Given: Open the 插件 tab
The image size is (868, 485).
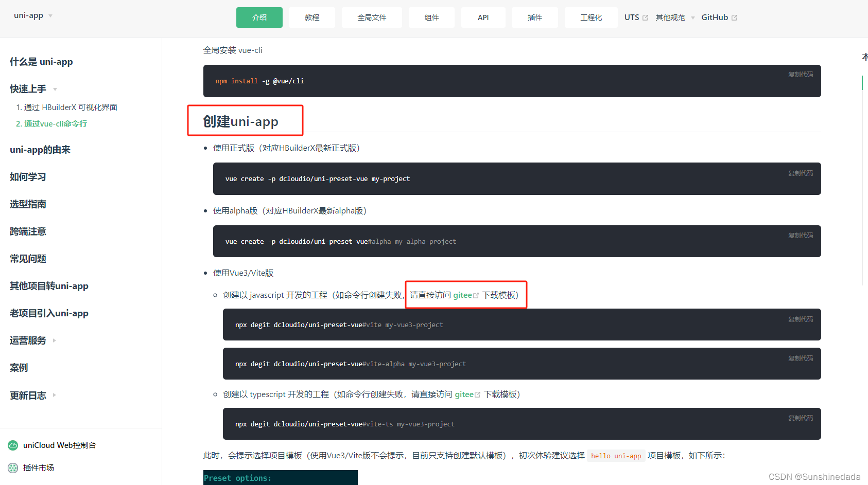Looking at the screenshot, I should tap(535, 17).
